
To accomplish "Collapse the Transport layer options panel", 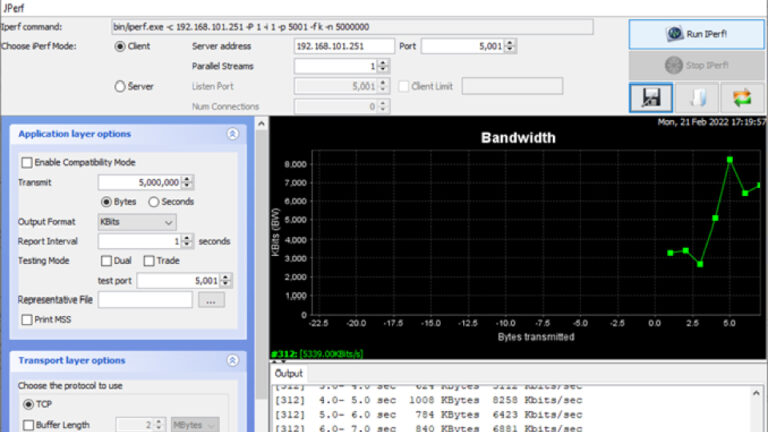I will 233,361.
